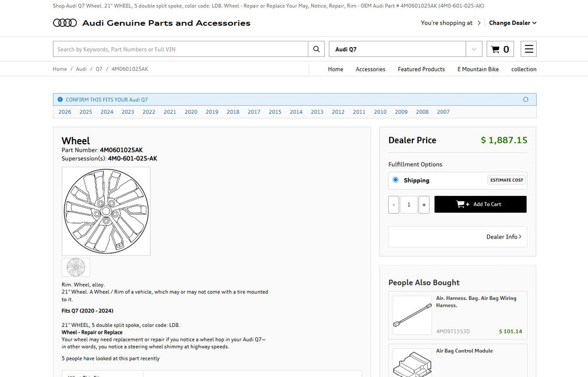Open the hamburger menu icon
Screen dimensions: 588x377
point(528,49)
